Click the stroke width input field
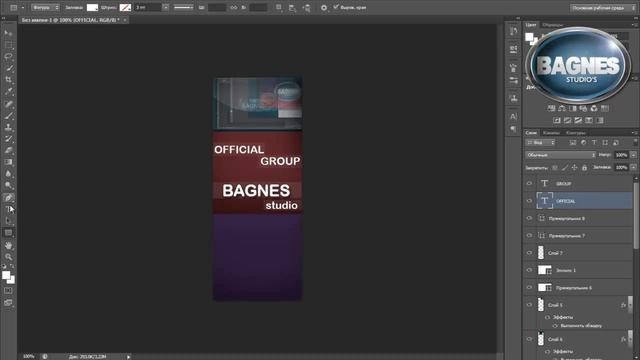The image size is (640, 360). [148, 7]
